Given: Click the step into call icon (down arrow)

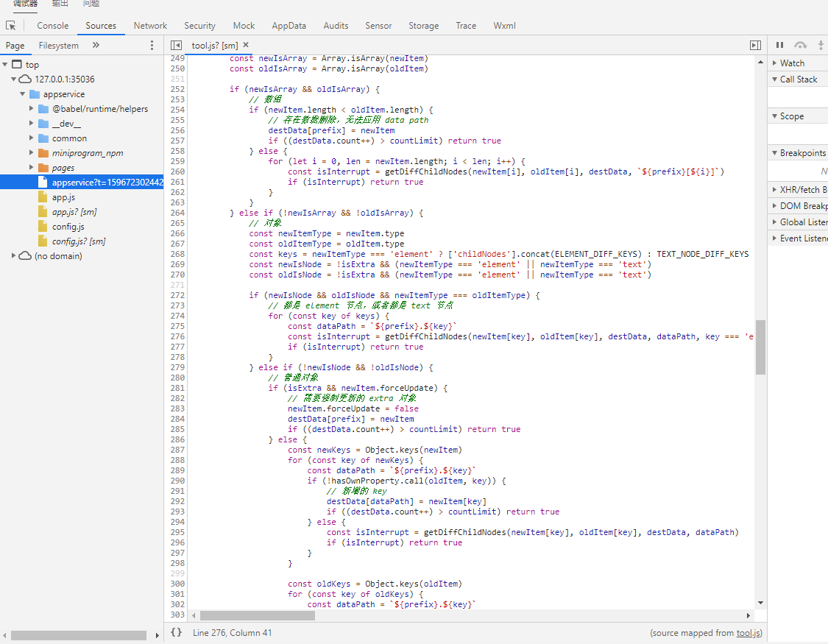Looking at the screenshot, I should (820, 45).
